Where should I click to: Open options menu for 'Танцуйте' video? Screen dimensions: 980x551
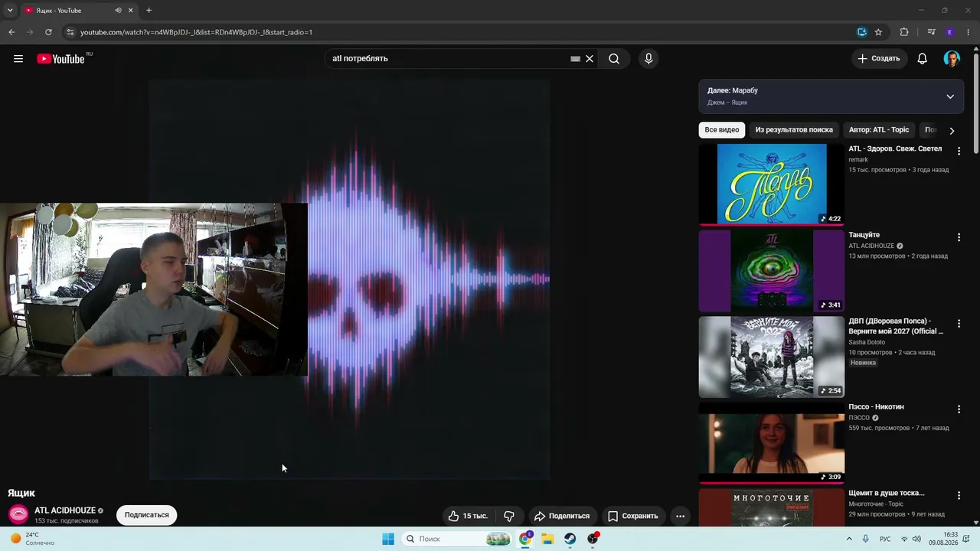click(959, 238)
